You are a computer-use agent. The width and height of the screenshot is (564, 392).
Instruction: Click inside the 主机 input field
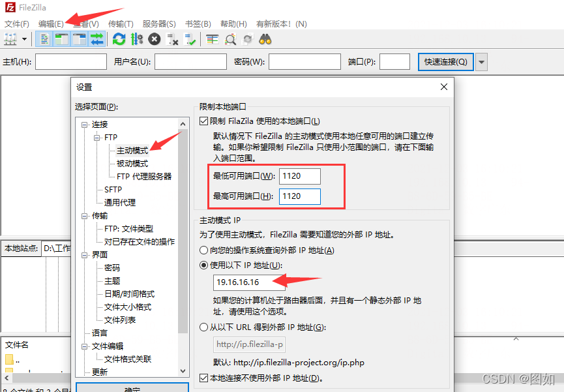coord(70,61)
